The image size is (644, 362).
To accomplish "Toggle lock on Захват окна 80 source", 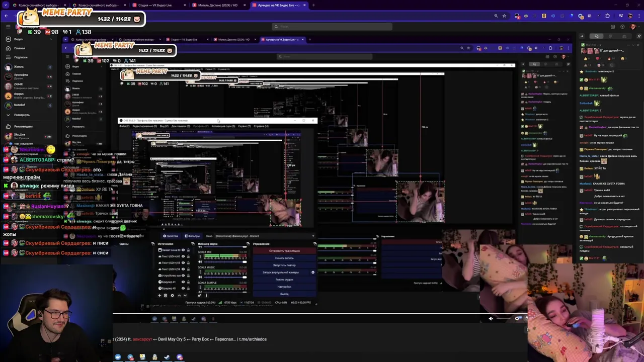I will click(188, 250).
